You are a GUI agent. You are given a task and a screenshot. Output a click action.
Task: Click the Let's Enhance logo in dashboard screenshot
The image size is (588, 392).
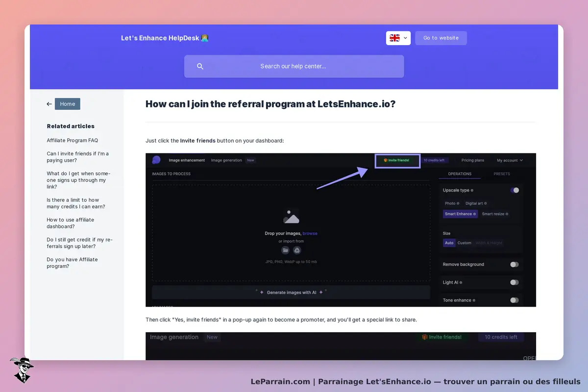tap(156, 160)
